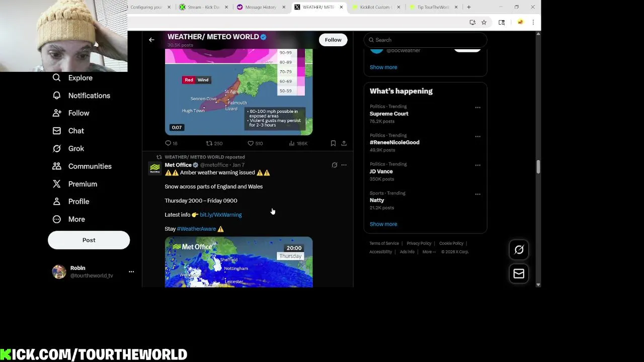Open the #WeatherAware hashtag
The image size is (644, 362).
pos(196,229)
